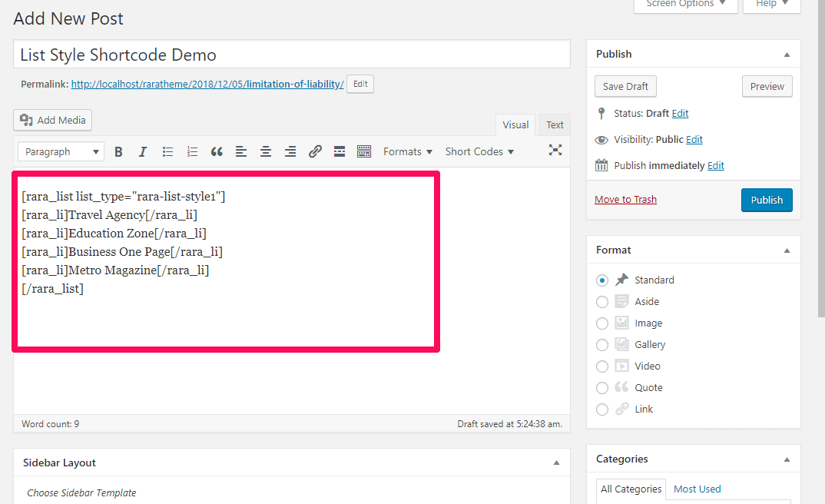Image resolution: width=825 pixels, height=504 pixels.
Task: Publish the post
Action: pos(767,200)
